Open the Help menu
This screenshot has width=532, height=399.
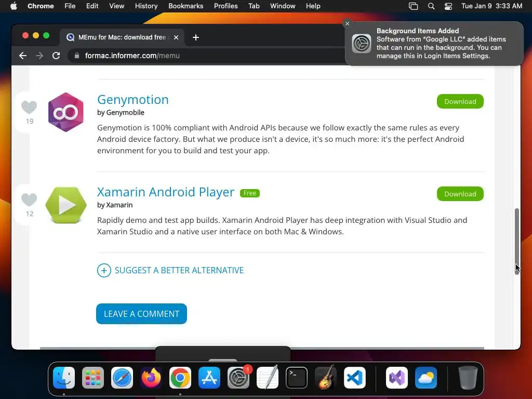tap(313, 6)
